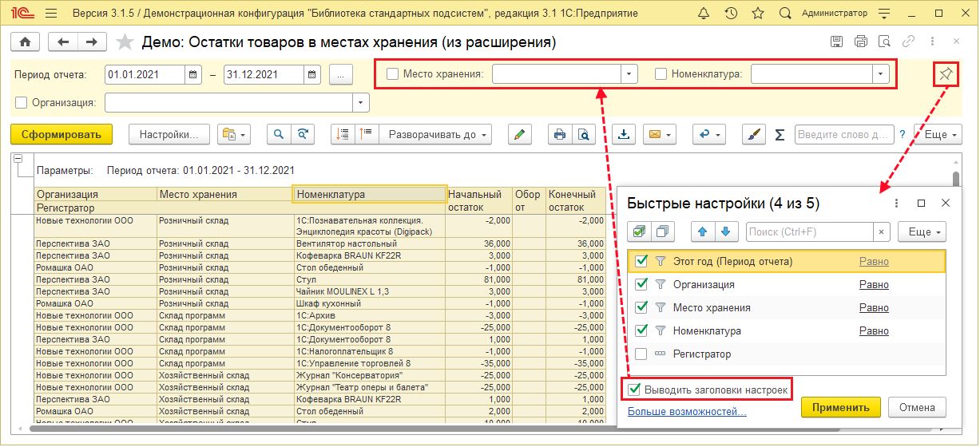The height and width of the screenshot is (447, 980).
Task: Go to the home page icon
Action: click(x=26, y=42)
